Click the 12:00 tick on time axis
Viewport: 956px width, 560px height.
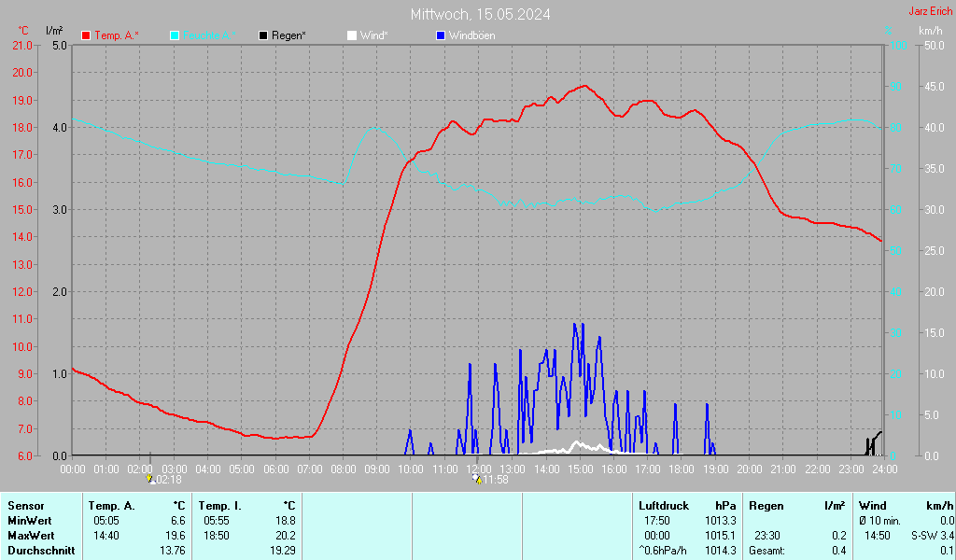[478, 468]
